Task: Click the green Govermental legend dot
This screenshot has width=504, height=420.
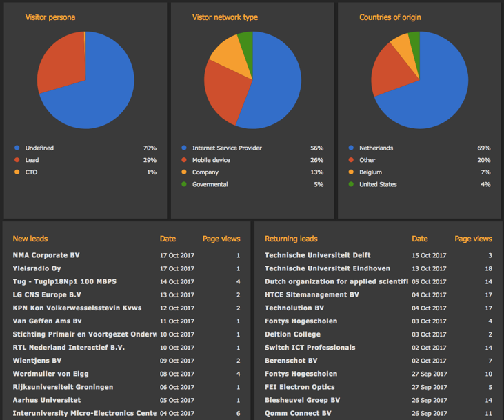Action: [184, 185]
